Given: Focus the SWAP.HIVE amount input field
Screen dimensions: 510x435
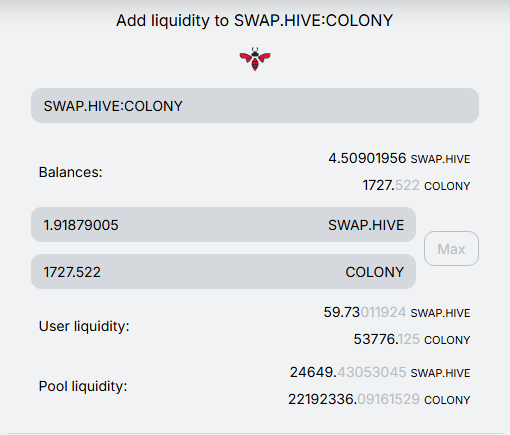Looking at the screenshot, I should [x=223, y=225].
